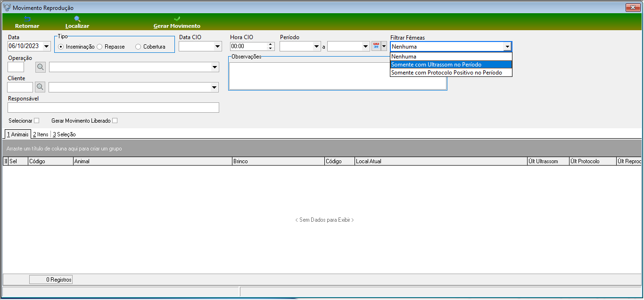Image resolution: width=644 pixels, height=300 pixels.
Task: Enable Gerar Movimento Liberado checkbox
Action: 115,121
